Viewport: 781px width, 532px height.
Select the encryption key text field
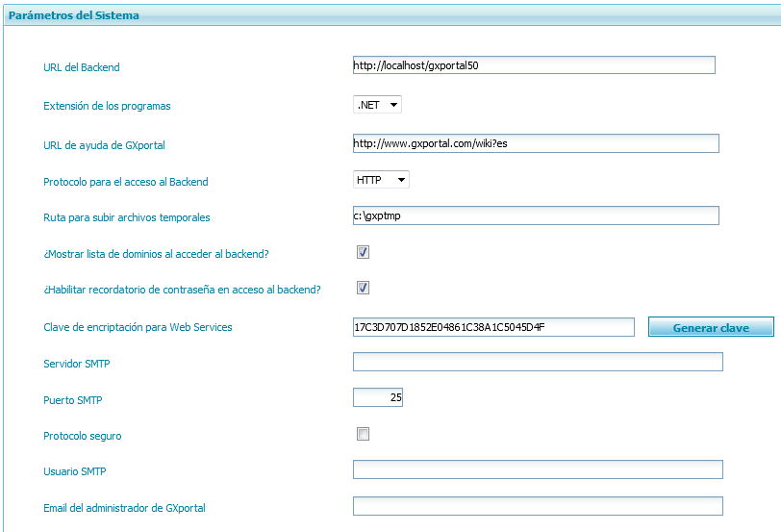pyautogui.click(x=493, y=327)
